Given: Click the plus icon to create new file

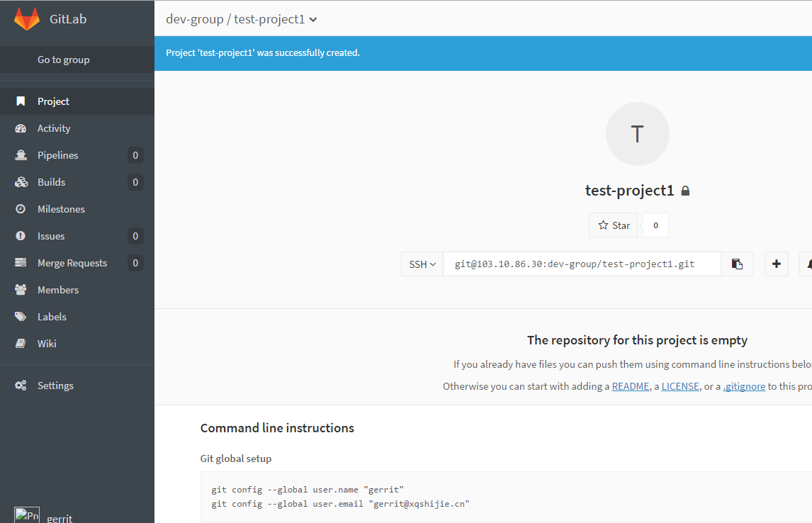Looking at the screenshot, I should pyautogui.click(x=776, y=264).
